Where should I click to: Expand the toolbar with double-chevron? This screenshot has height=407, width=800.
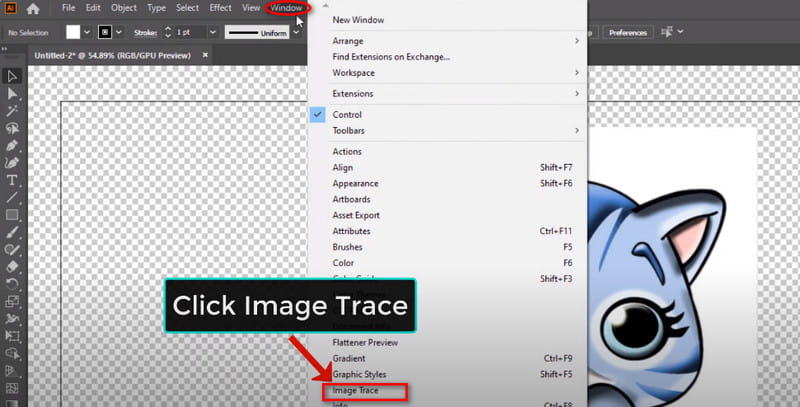pyautogui.click(x=4, y=49)
